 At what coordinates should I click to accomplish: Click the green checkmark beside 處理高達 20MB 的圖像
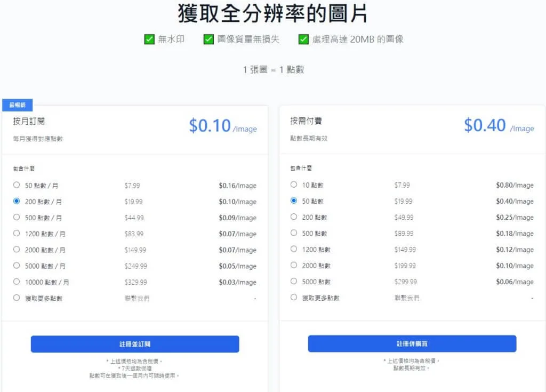(303, 39)
